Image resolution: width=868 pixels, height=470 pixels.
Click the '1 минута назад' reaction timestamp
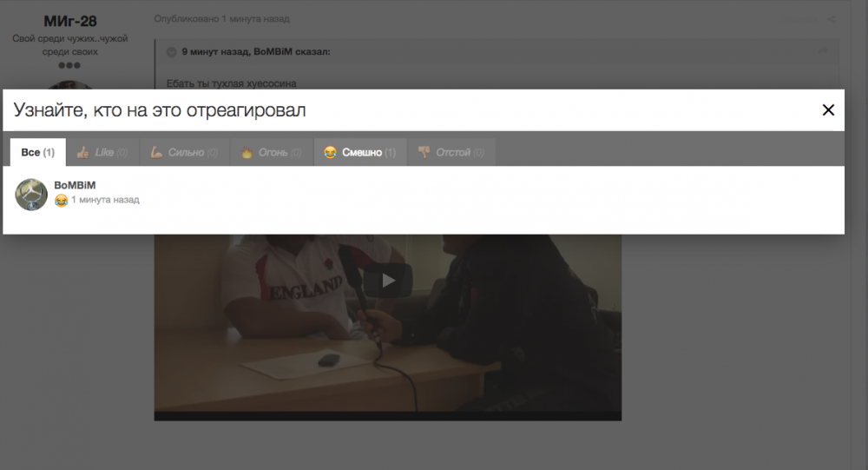click(105, 201)
